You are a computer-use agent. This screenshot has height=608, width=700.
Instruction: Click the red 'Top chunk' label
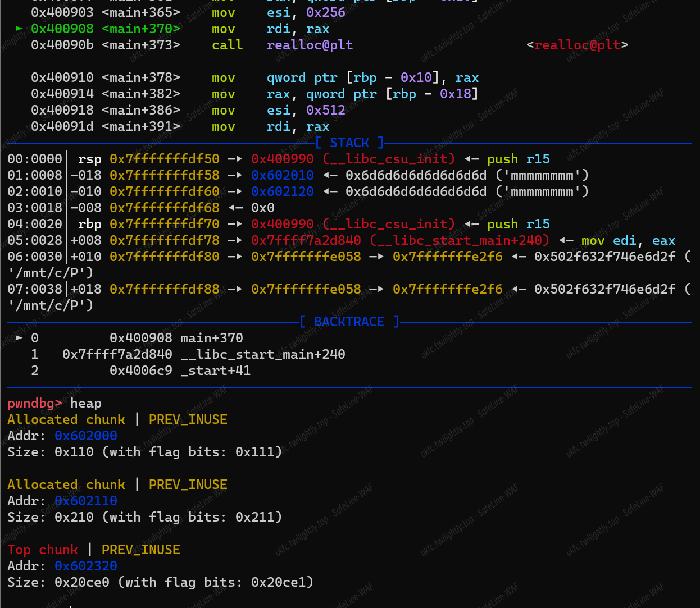click(x=43, y=550)
